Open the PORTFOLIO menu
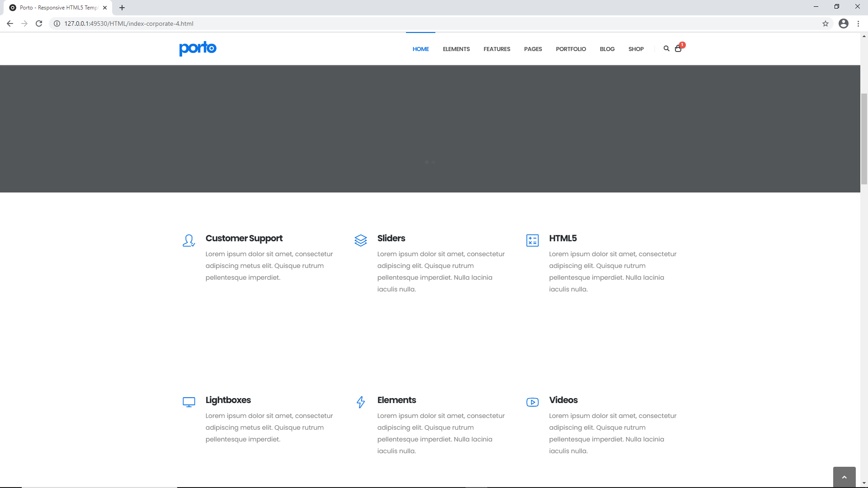 [571, 49]
